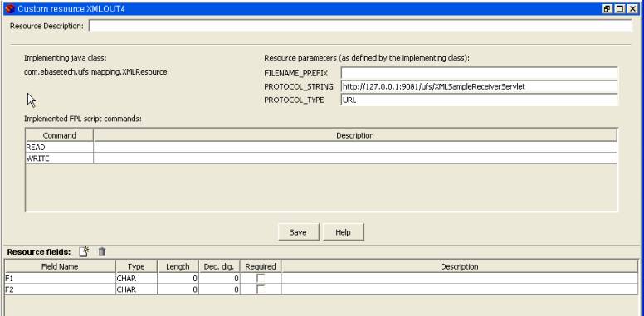644x316 pixels.
Task: Select the Type cell for F2
Action: (x=136, y=289)
